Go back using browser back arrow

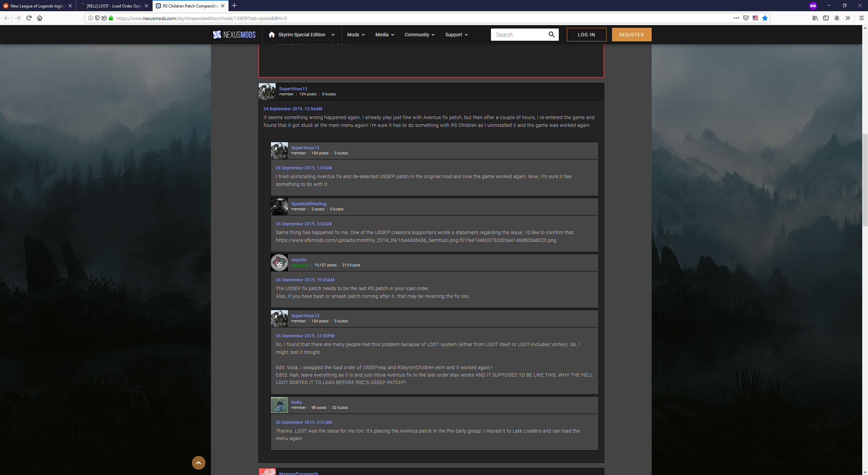tap(7, 18)
